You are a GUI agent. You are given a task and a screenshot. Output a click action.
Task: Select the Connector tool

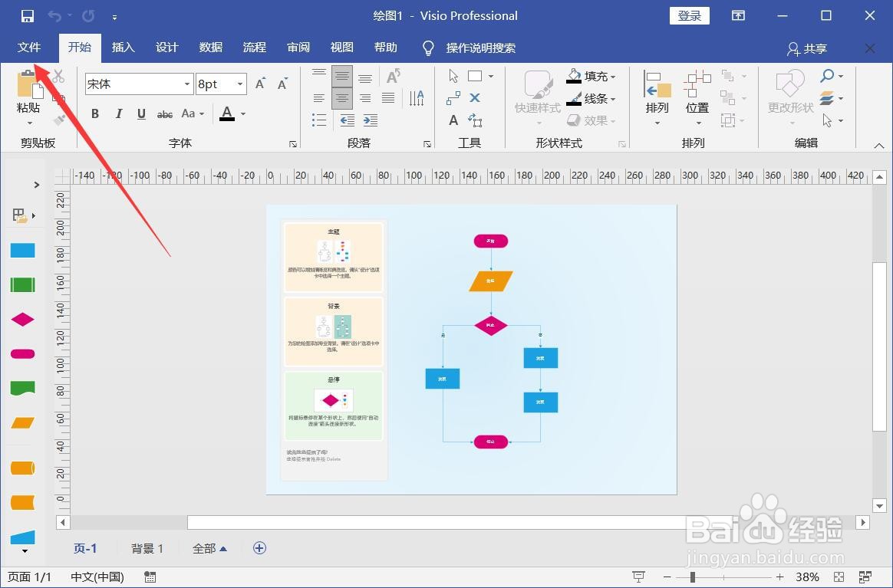pos(453,98)
